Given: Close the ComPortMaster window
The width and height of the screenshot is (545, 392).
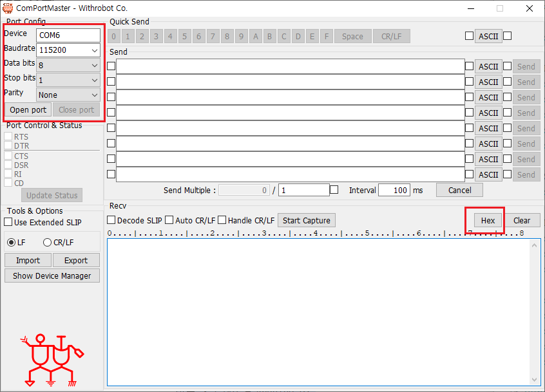Looking at the screenshot, I should [x=529, y=8].
